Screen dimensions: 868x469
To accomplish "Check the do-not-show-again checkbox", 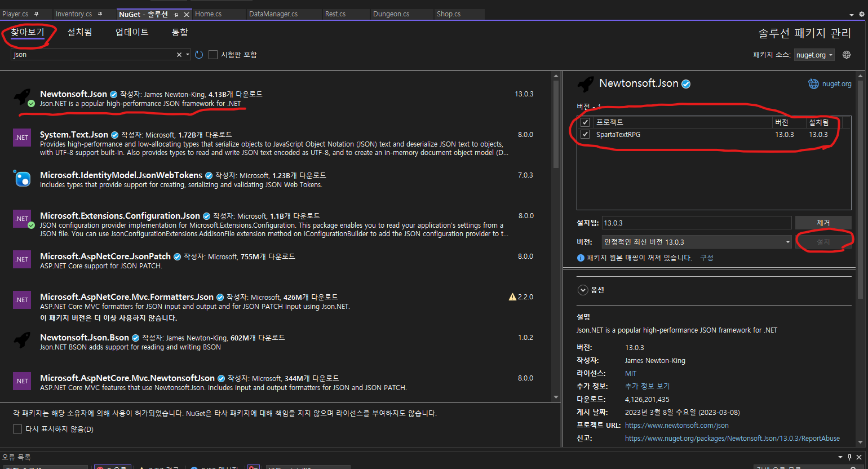I will (x=17, y=429).
